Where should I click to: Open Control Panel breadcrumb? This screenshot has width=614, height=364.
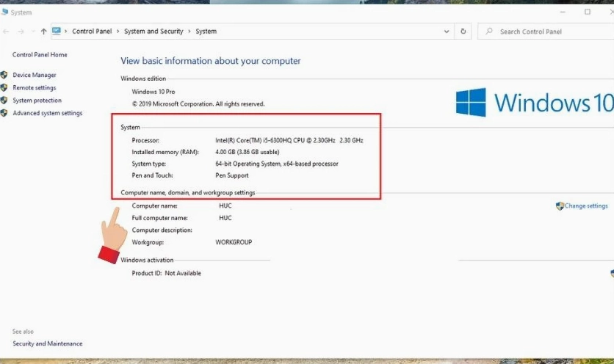(92, 32)
